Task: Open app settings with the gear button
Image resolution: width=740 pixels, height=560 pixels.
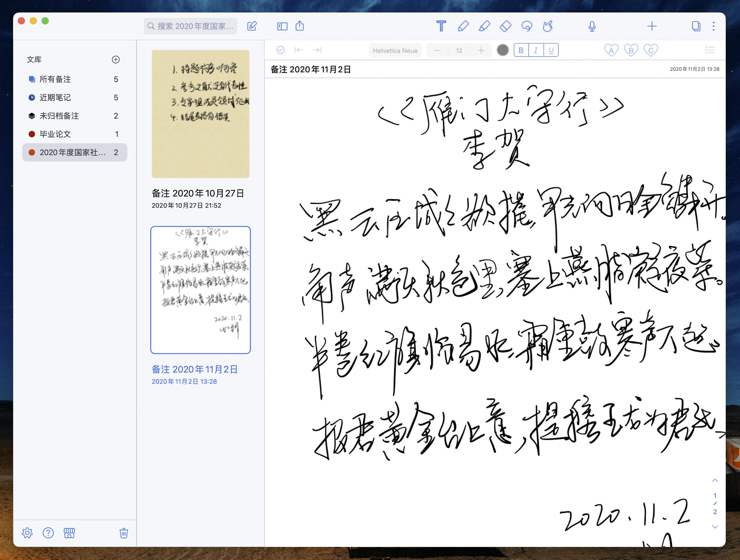Action: tap(27, 533)
